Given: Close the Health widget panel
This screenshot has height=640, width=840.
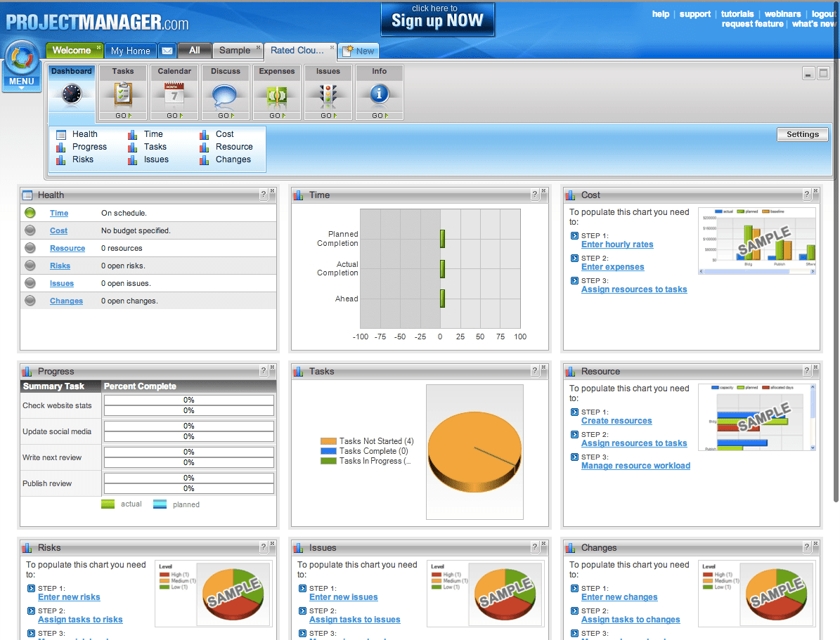Looking at the screenshot, I should pos(272,191).
